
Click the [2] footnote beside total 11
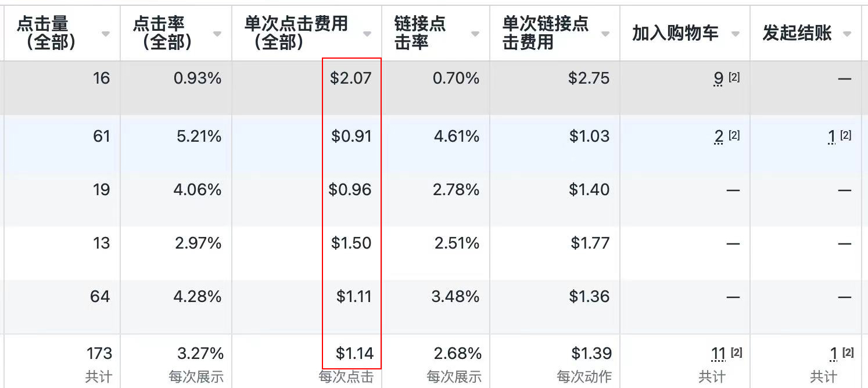(x=736, y=352)
